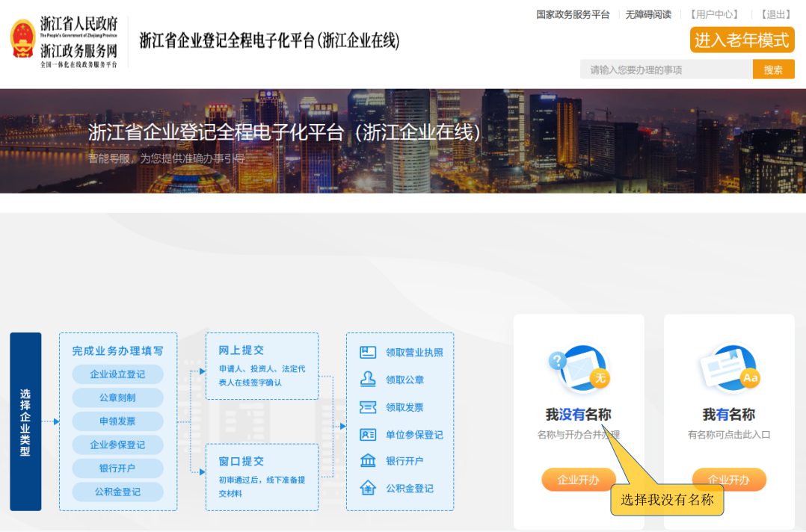Click the bank account opening icon

[368, 461]
